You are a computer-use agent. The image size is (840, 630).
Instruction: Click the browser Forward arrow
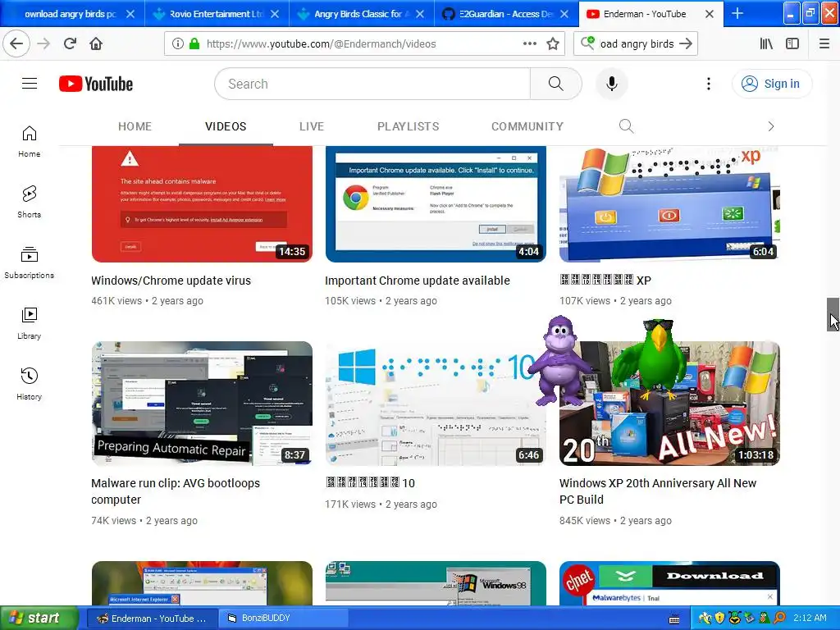(x=43, y=44)
